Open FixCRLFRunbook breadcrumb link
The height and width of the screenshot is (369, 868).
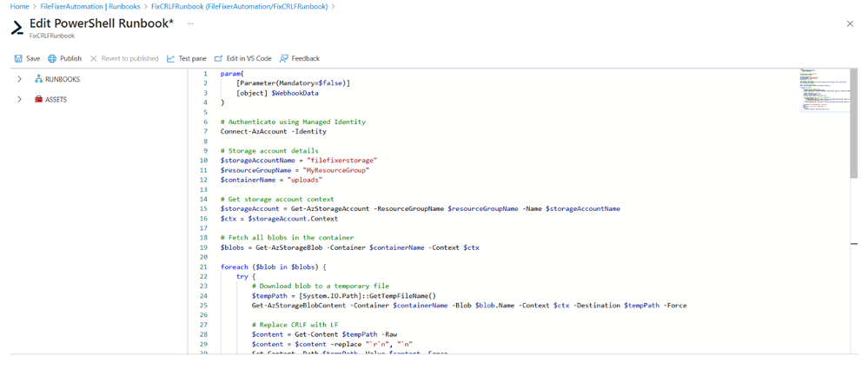pos(241,6)
